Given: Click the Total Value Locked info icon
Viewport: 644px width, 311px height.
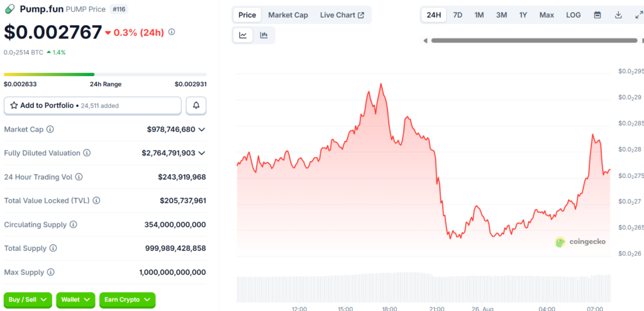Looking at the screenshot, I should [x=96, y=200].
